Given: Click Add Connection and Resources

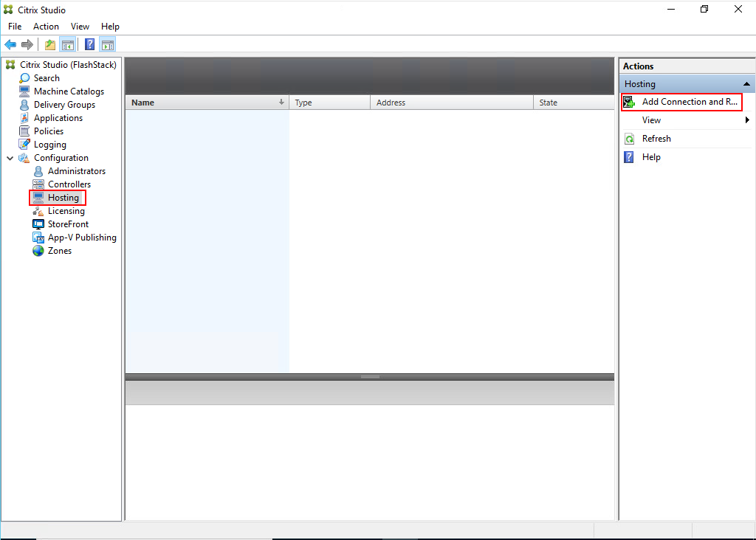Looking at the screenshot, I should coord(683,102).
